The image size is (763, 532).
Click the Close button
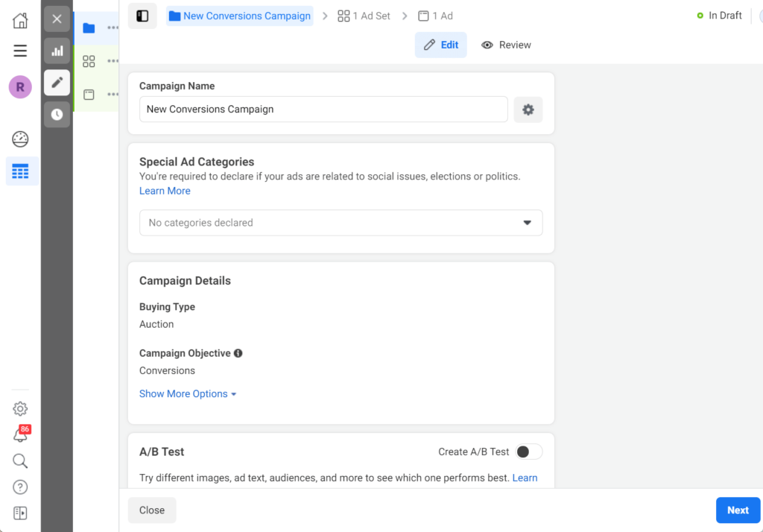coord(152,510)
